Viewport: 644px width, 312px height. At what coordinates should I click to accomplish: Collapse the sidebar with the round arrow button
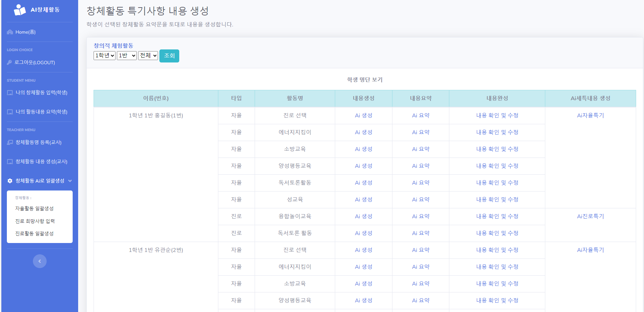[x=40, y=261]
